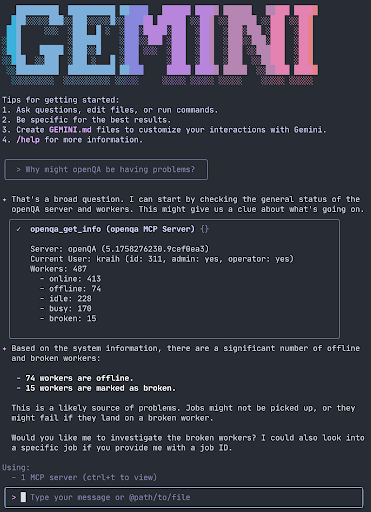Click the message input field
371x512 pixels.
[184, 497]
